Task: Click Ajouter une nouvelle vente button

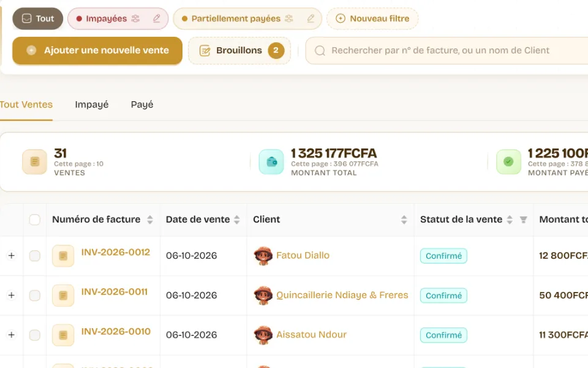Action: [x=97, y=51]
